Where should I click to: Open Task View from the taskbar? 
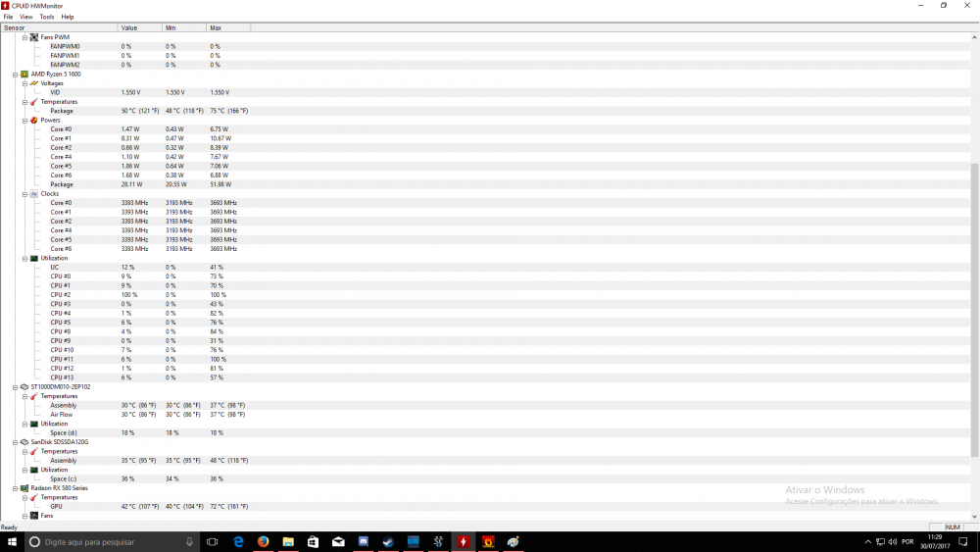pyautogui.click(x=213, y=542)
